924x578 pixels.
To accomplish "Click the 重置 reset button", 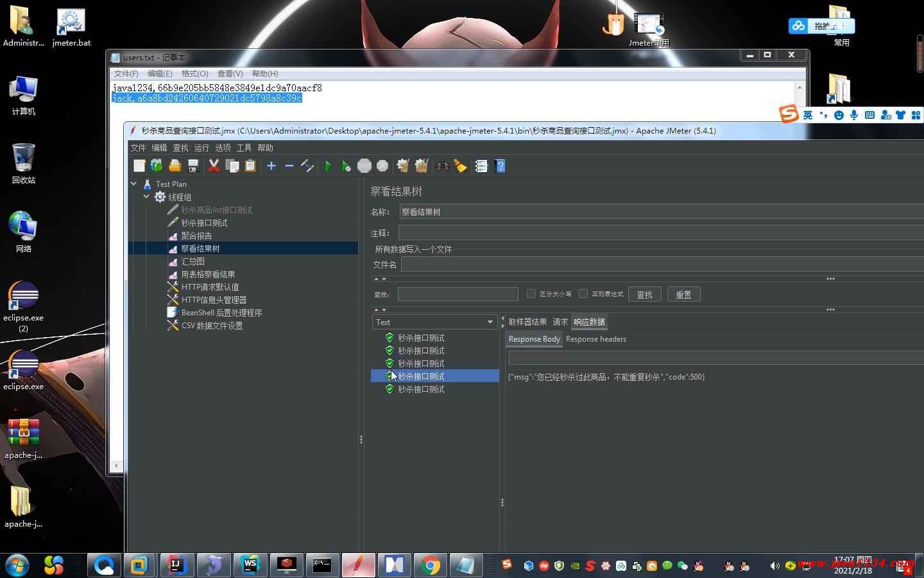I will (x=683, y=295).
